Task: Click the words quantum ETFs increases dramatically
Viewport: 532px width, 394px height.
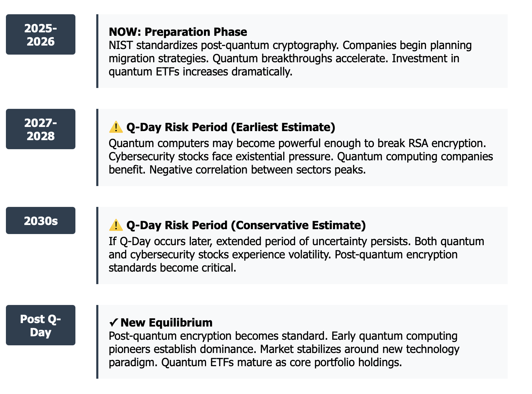Action: 200,72
